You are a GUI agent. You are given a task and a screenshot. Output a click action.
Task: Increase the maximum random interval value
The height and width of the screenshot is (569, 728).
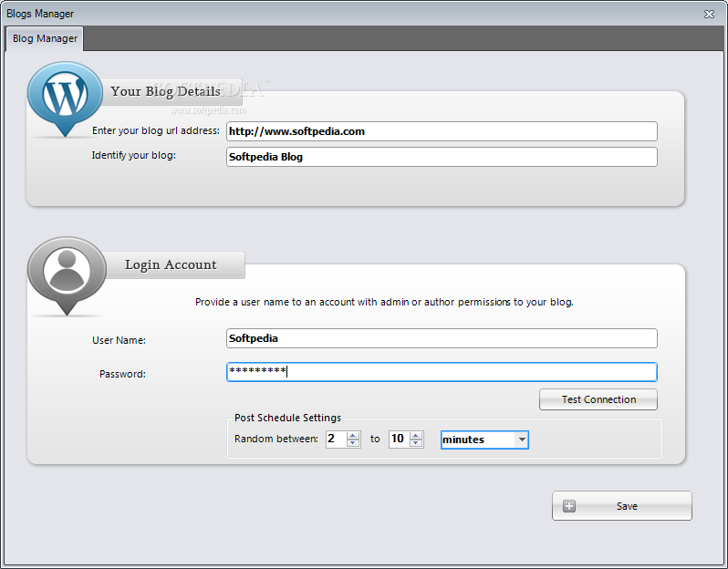point(416,435)
